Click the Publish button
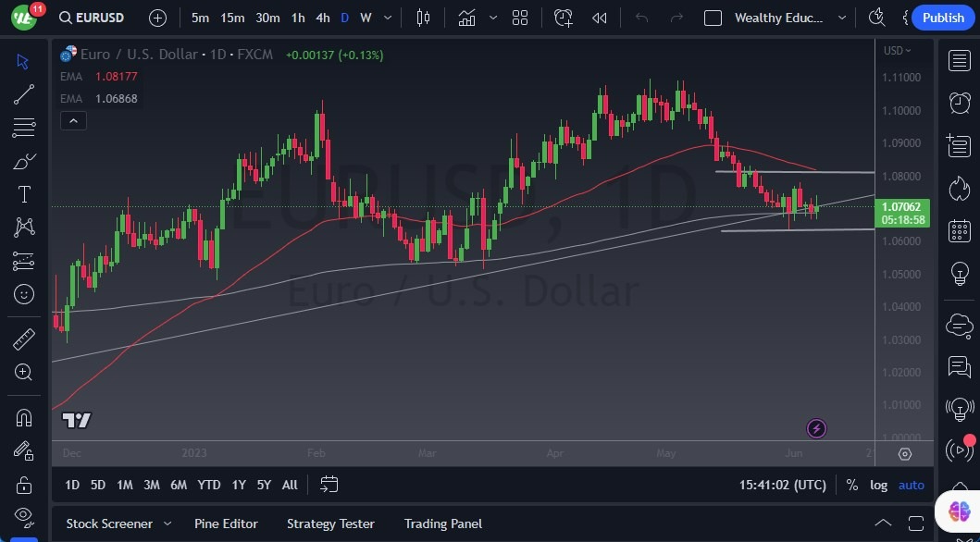 click(x=943, y=17)
